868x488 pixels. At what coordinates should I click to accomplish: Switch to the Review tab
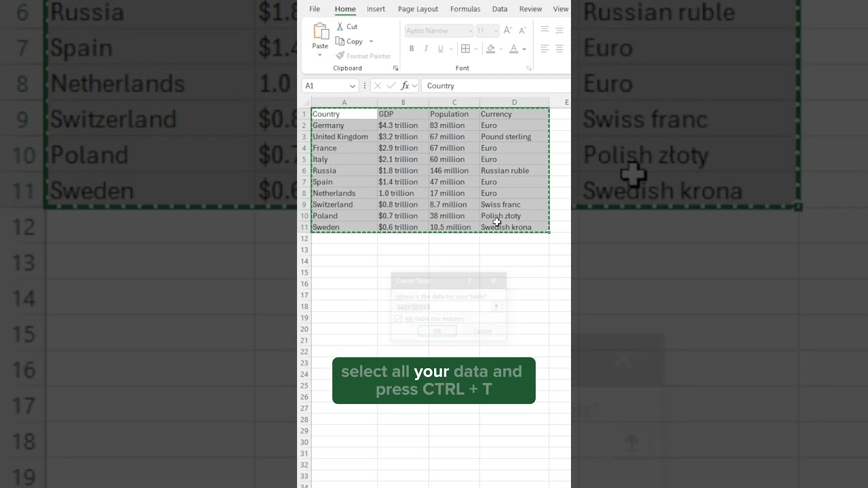pyautogui.click(x=530, y=9)
